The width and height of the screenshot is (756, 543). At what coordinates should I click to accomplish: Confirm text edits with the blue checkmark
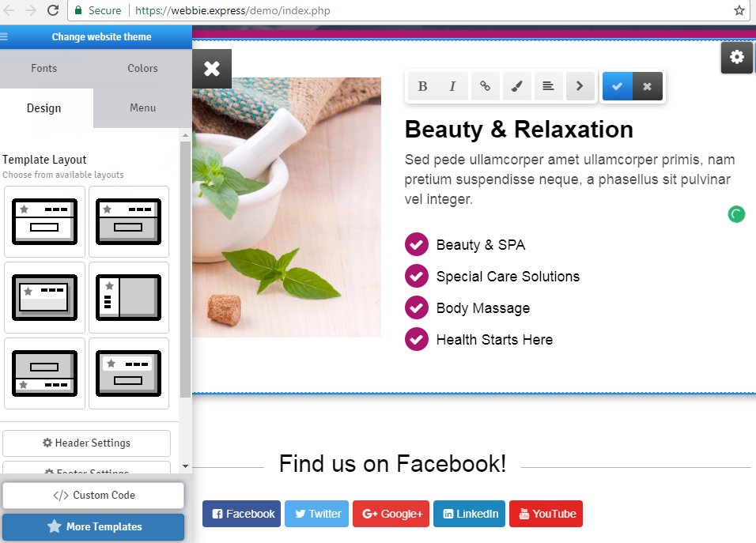point(617,86)
